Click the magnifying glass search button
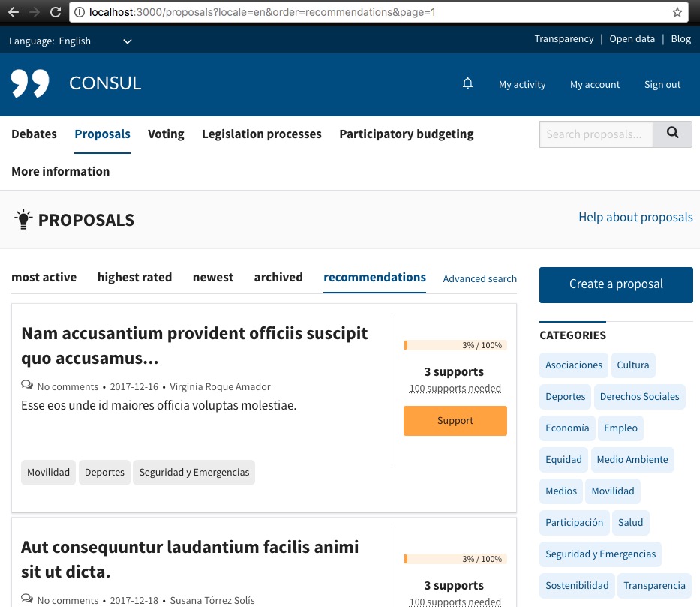The width and height of the screenshot is (700, 607). point(672,134)
